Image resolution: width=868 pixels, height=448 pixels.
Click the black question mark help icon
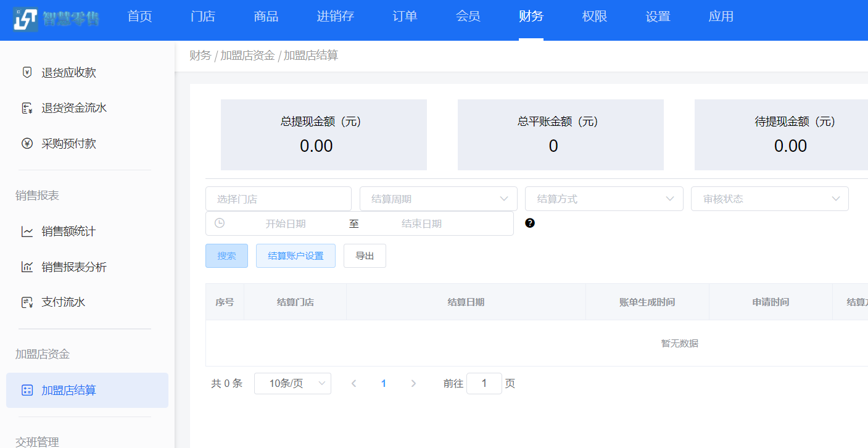point(530,223)
